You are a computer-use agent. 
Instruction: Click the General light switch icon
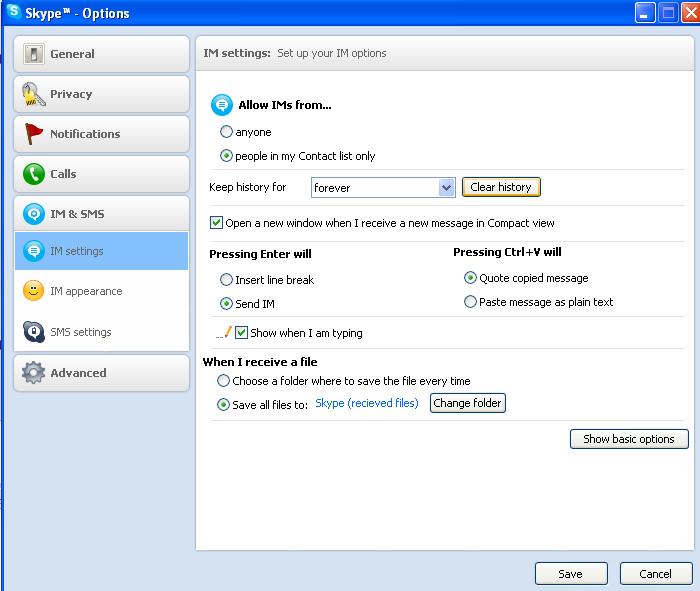[x=33, y=54]
